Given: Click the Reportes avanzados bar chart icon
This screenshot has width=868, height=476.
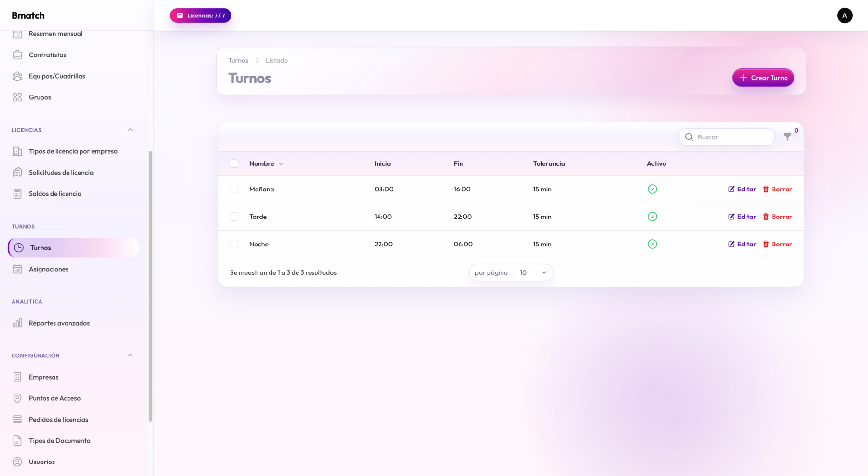Looking at the screenshot, I should click(x=17, y=323).
